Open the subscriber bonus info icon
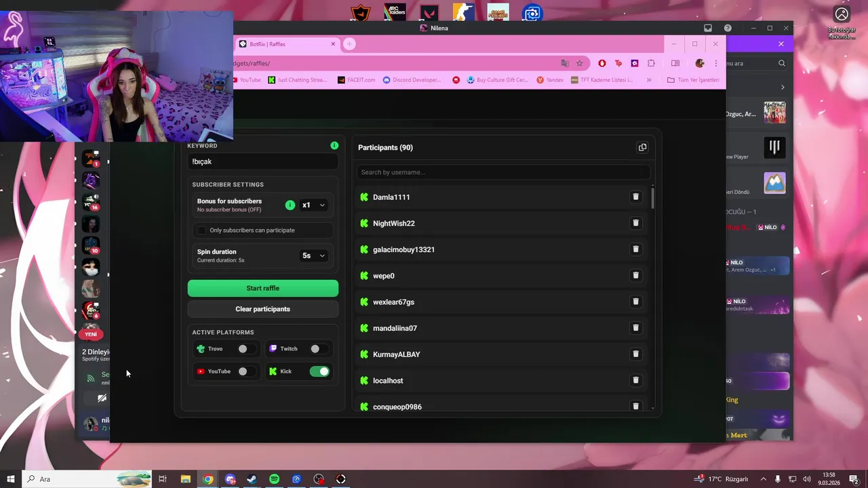The width and height of the screenshot is (868, 488). pyautogui.click(x=290, y=205)
